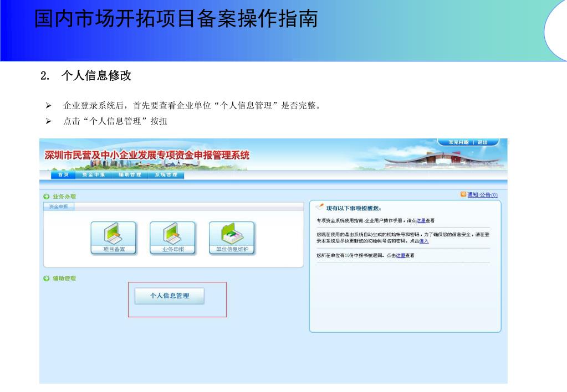Open the 辅助管理 navigation menu
567x392 pixels.
pos(130,175)
